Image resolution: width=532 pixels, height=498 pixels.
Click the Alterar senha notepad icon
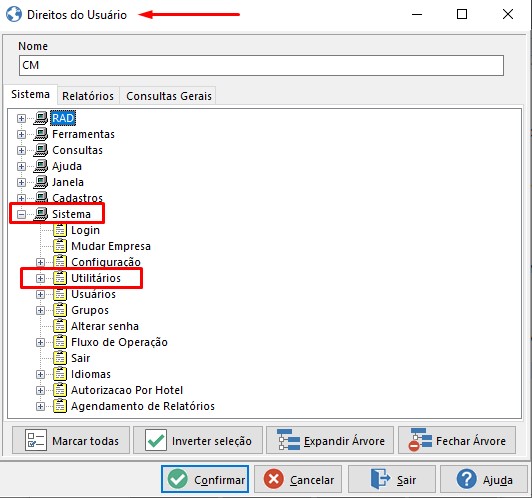click(x=60, y=326)
